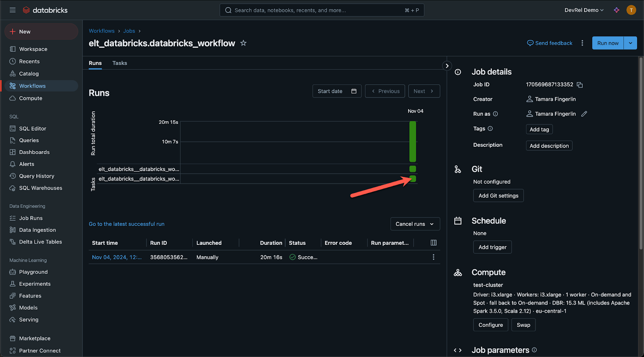This screenshot has height=357, width=644.
Task: Click the user avatar in top bar
Action: pos(631,10)
